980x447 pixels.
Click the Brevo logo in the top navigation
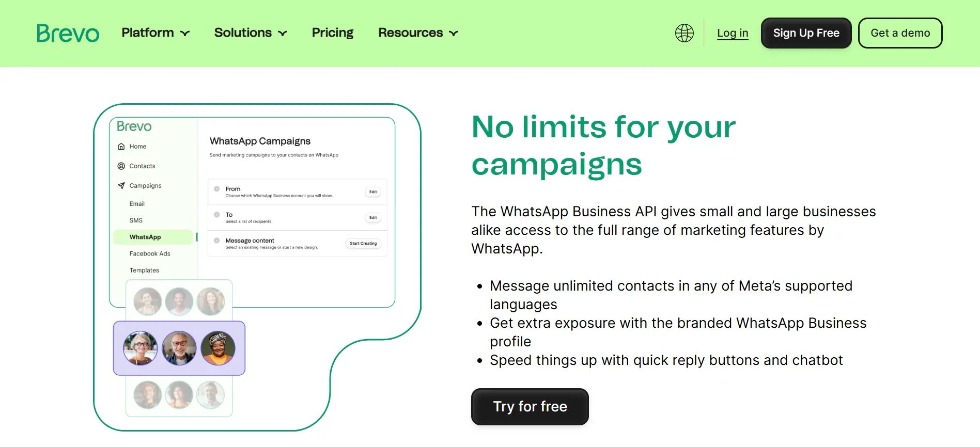click(68, 33)
